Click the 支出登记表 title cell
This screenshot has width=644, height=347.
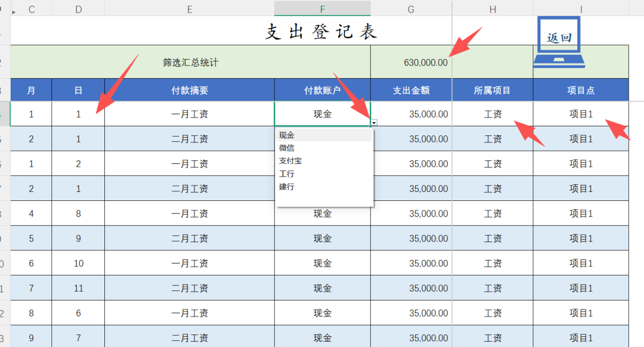tap(321, 32)
